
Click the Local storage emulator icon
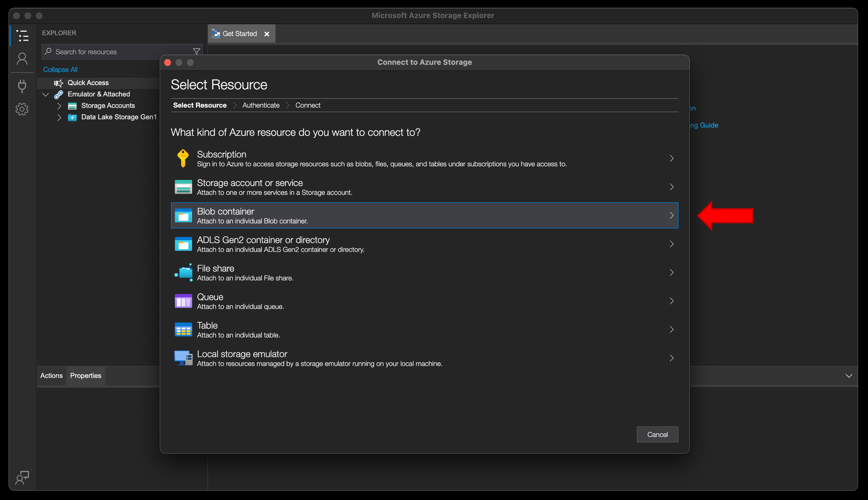coord(183,358)
